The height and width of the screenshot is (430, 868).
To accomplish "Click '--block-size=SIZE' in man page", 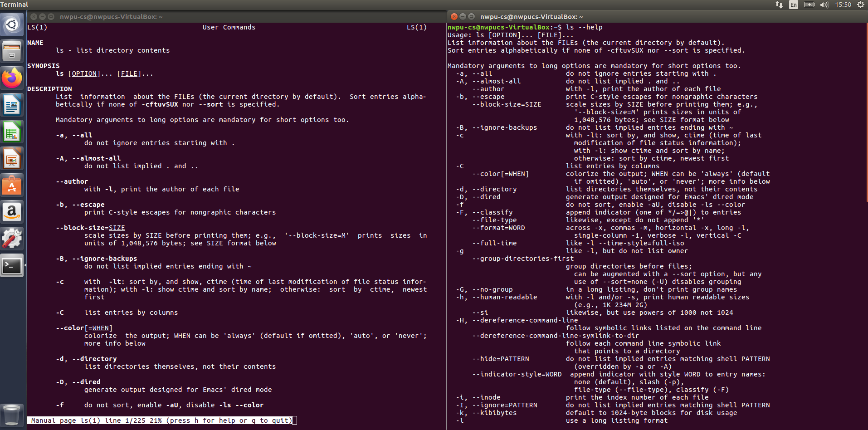I will [90, 228].
